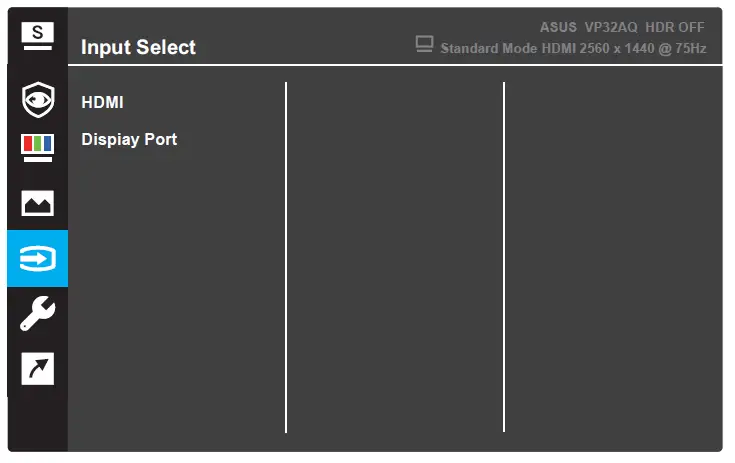Click the "Standard Mode" status label

click(x=485, y=48)
